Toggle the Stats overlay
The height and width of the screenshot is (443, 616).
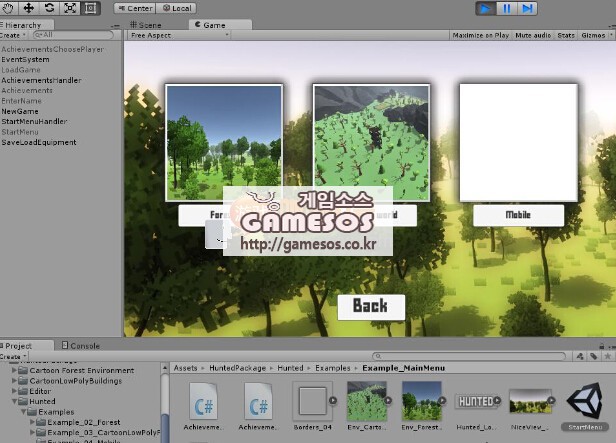[x=566, y=35]
